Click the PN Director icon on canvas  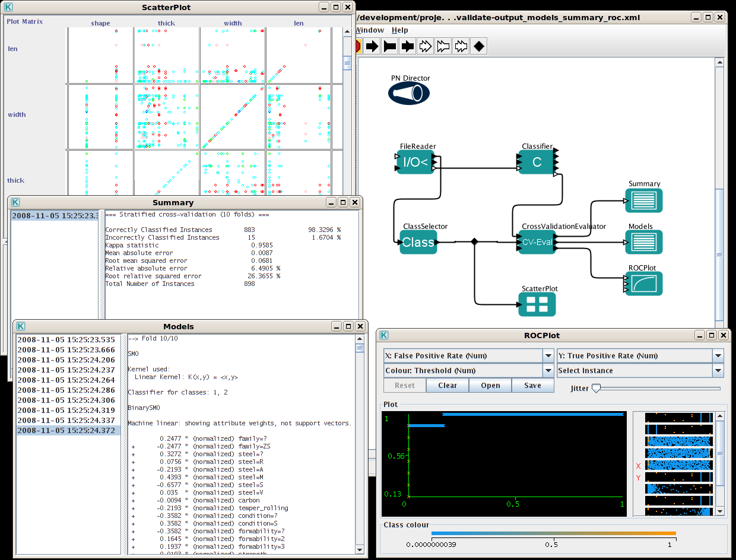(409, 93)
